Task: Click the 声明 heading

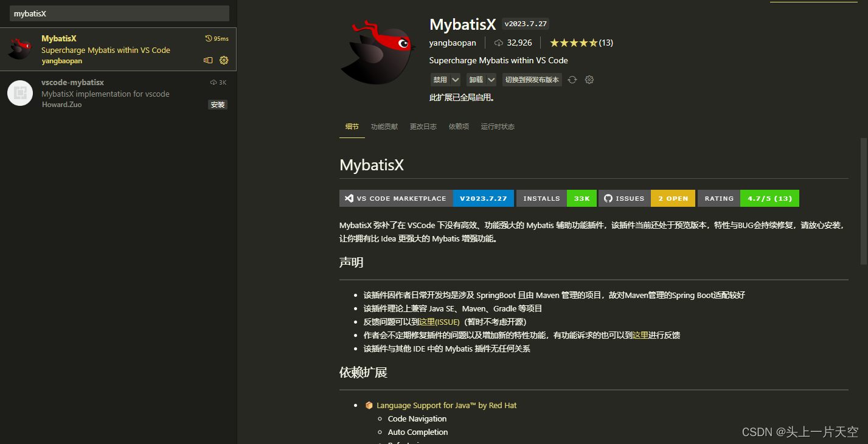Action: pos(352,263)
